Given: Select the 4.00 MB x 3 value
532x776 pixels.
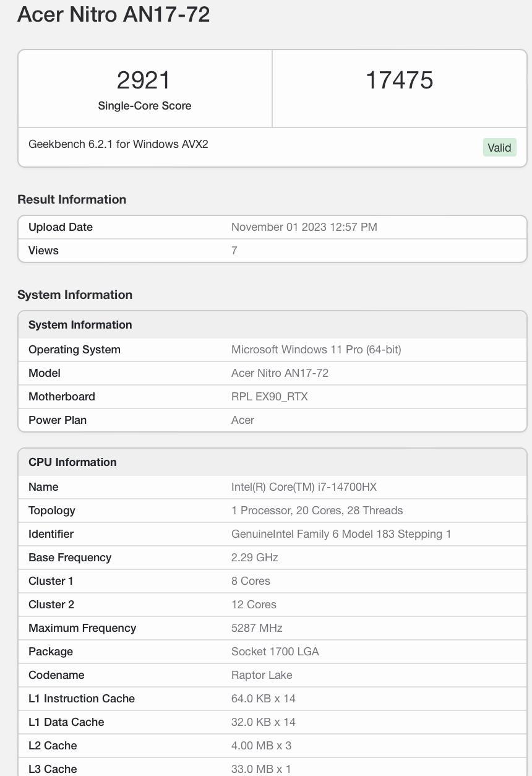Looking at the screenshot, I should tap(261, 746).
